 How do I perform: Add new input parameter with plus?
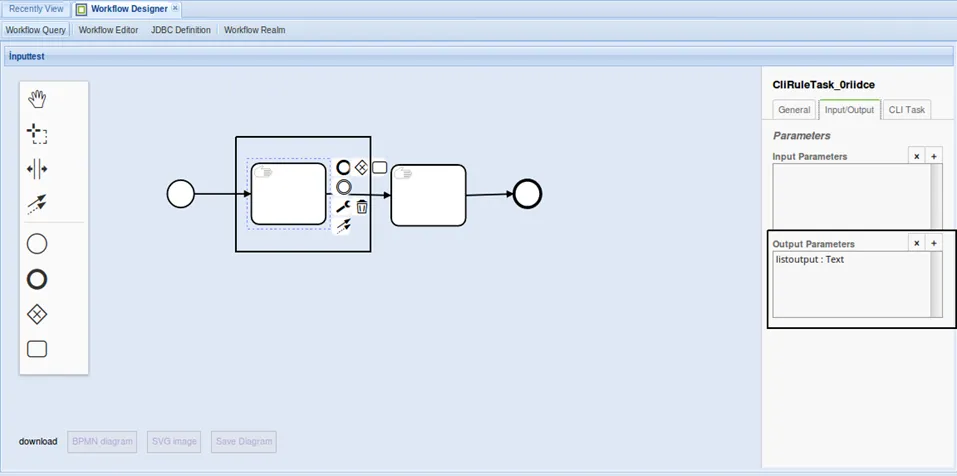pos(934,156)
